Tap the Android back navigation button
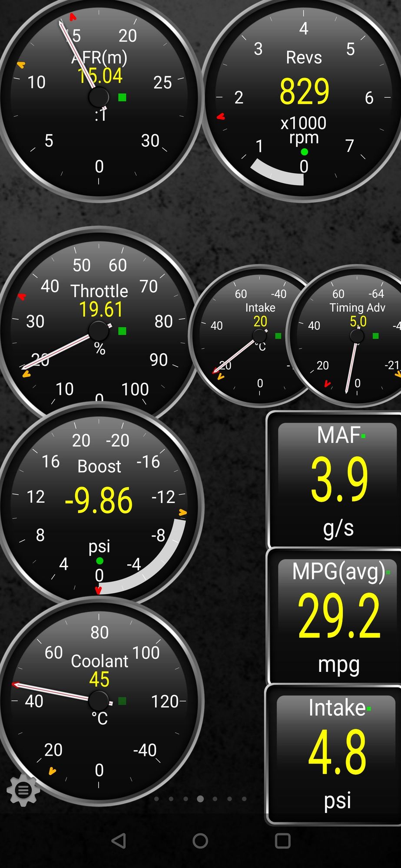 point(119,841)
